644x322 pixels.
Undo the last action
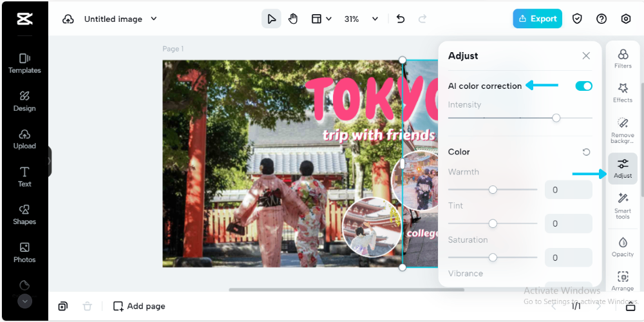[x=401, y=19]
